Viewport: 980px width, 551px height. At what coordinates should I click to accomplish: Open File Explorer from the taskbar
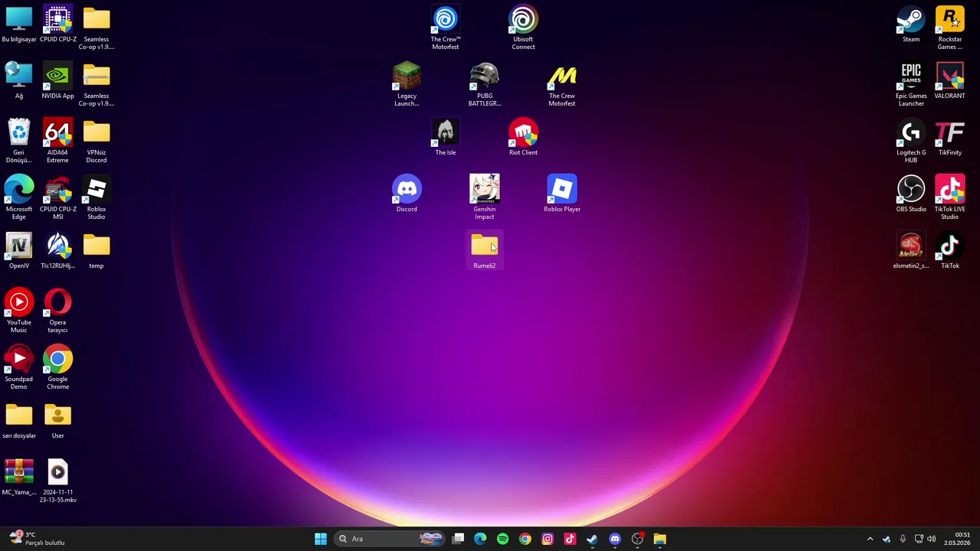coord(660,539)
